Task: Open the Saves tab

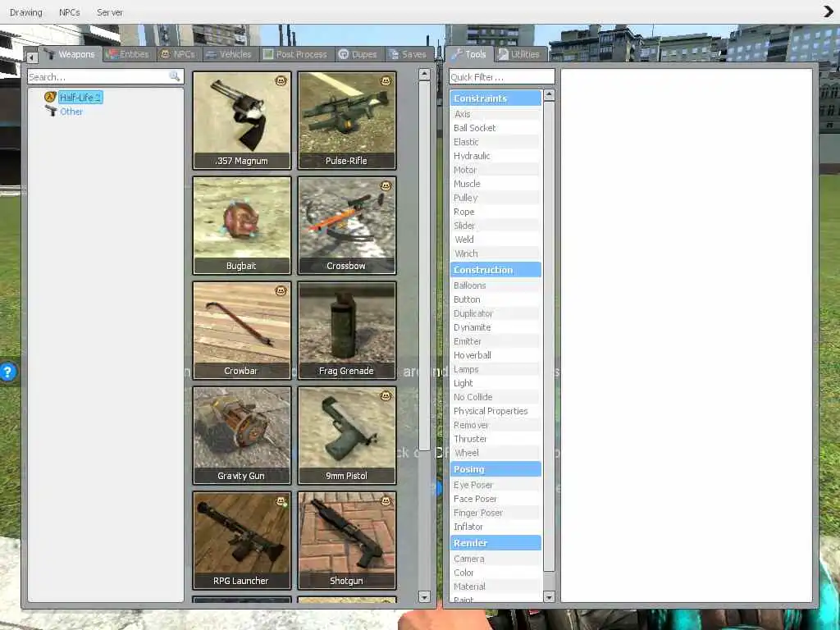Action: coord(409,54)
